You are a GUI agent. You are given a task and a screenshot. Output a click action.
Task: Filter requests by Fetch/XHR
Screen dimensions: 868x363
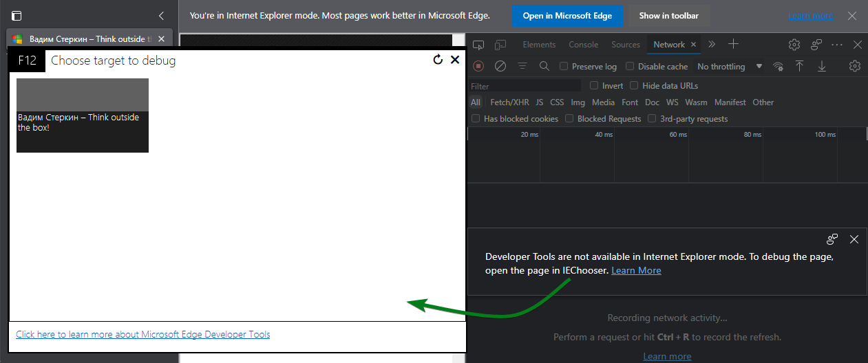click(x=509, y=102)
